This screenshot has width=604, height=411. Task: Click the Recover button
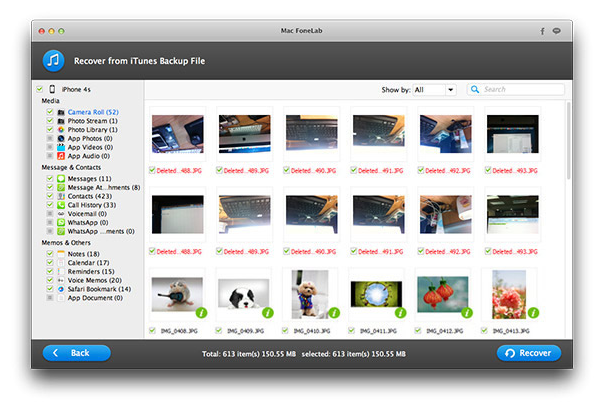(529, 353)
